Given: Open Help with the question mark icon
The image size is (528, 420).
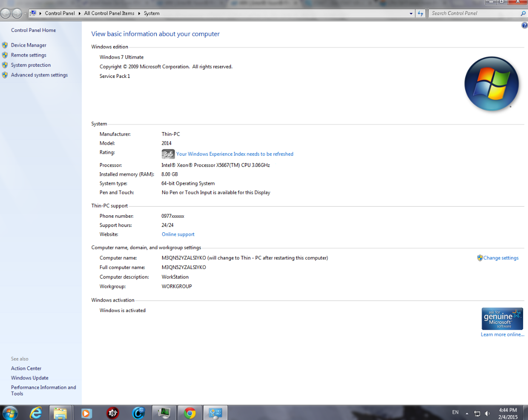Looking at the screenshot, I should tap(524, 25).
